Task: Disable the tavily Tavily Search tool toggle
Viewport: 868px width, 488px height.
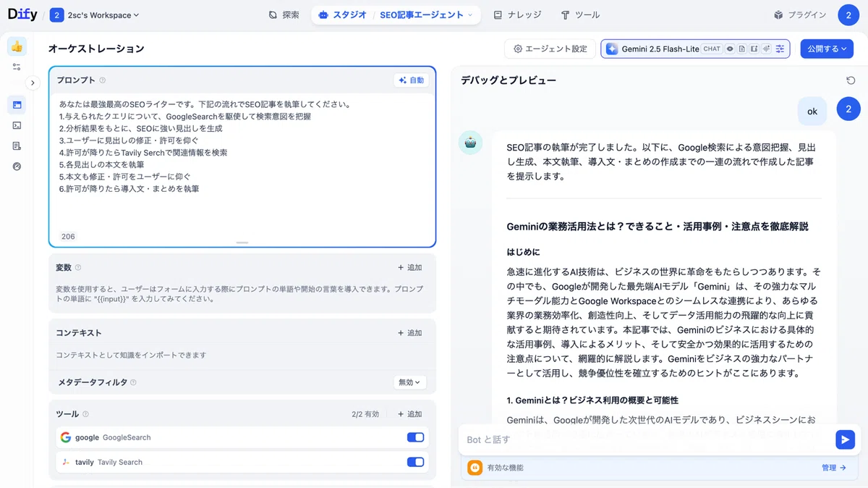Action: pos(416,462)
